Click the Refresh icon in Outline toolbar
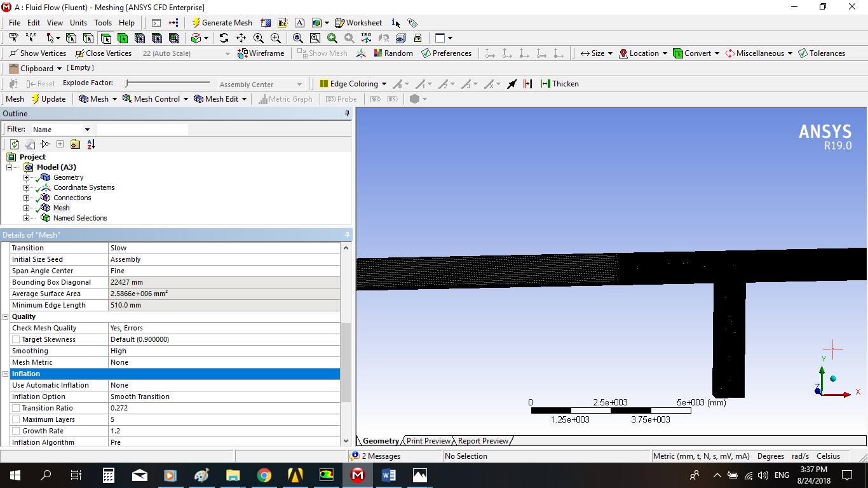 (14, 144)
